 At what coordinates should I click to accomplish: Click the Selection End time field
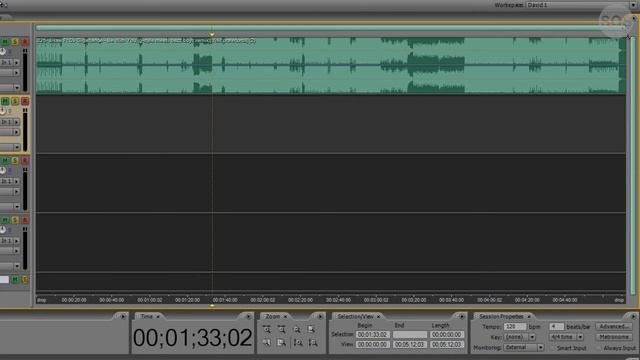coord(410,335)
